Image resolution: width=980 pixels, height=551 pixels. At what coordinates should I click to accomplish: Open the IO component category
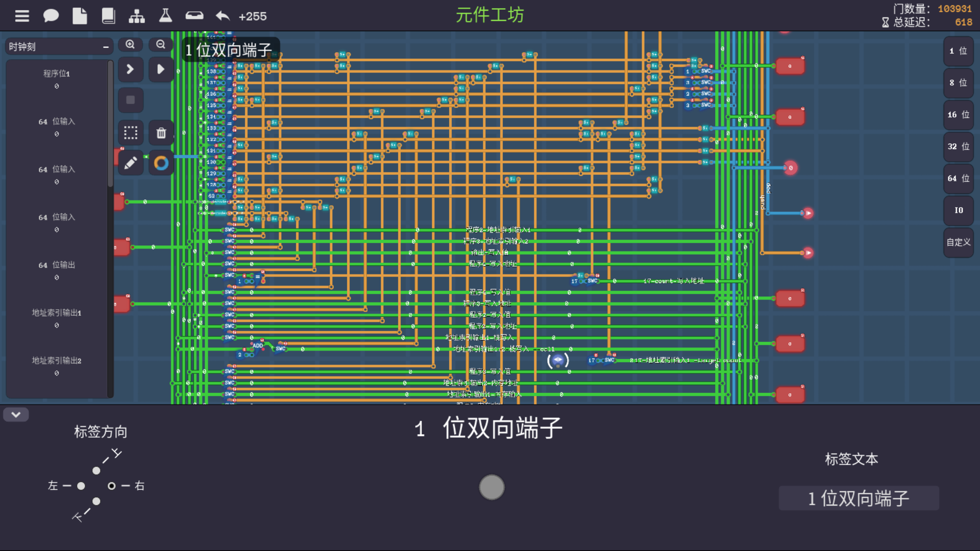[958, 210]
